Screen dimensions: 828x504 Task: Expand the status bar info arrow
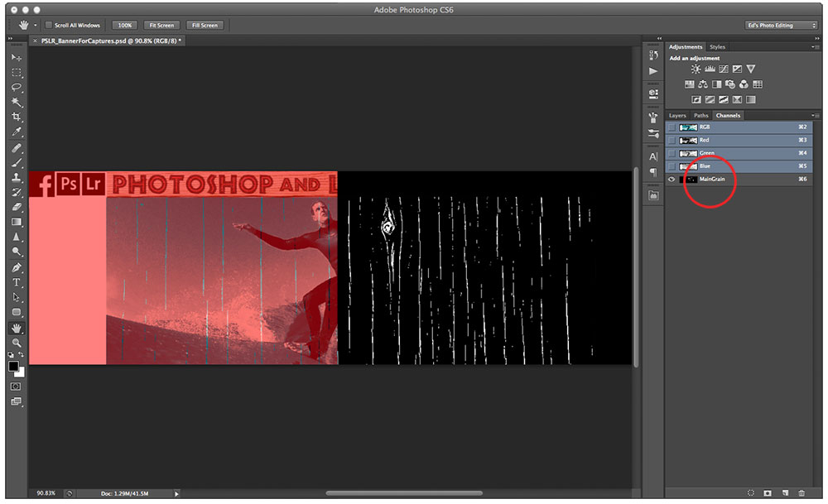pyautogui.click(x=176, y=493)
